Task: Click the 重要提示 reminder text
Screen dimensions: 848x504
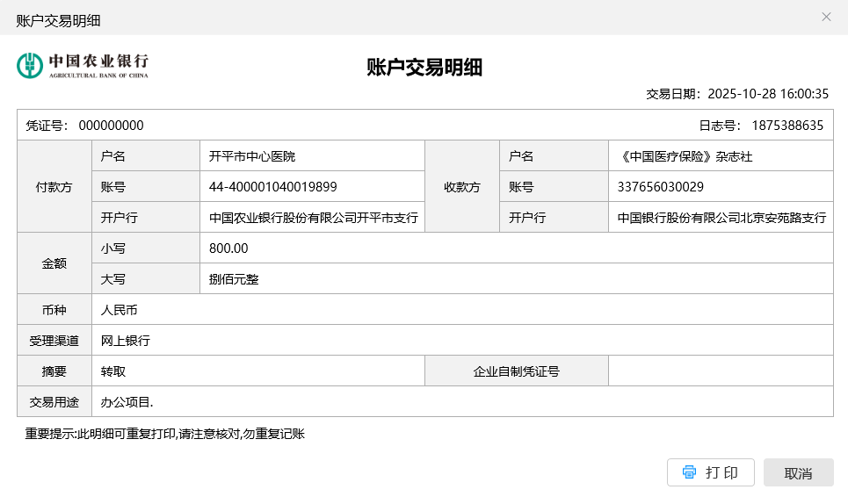Action: [164, 434]
